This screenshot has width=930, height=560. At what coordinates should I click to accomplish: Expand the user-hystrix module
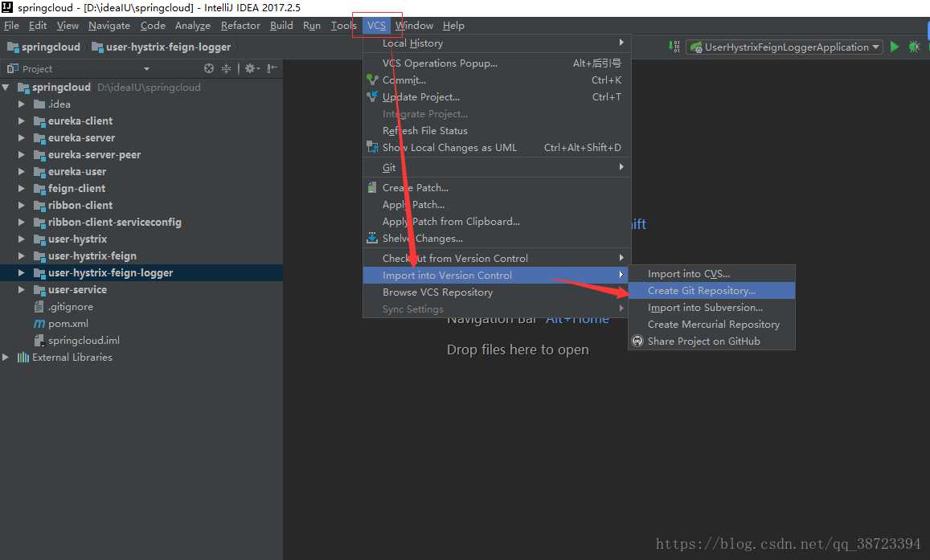pyautogui.click(x=22, y=239)
